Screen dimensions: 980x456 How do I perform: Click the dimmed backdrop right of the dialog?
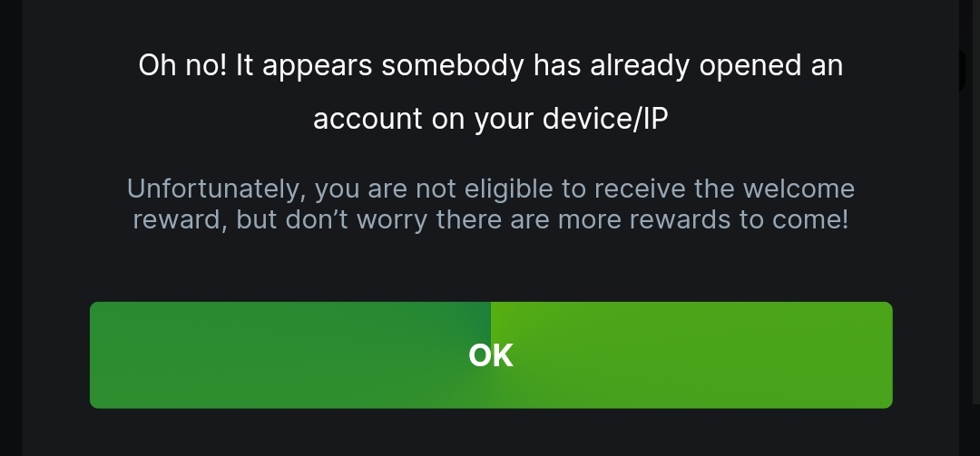(x=966, y=250)
